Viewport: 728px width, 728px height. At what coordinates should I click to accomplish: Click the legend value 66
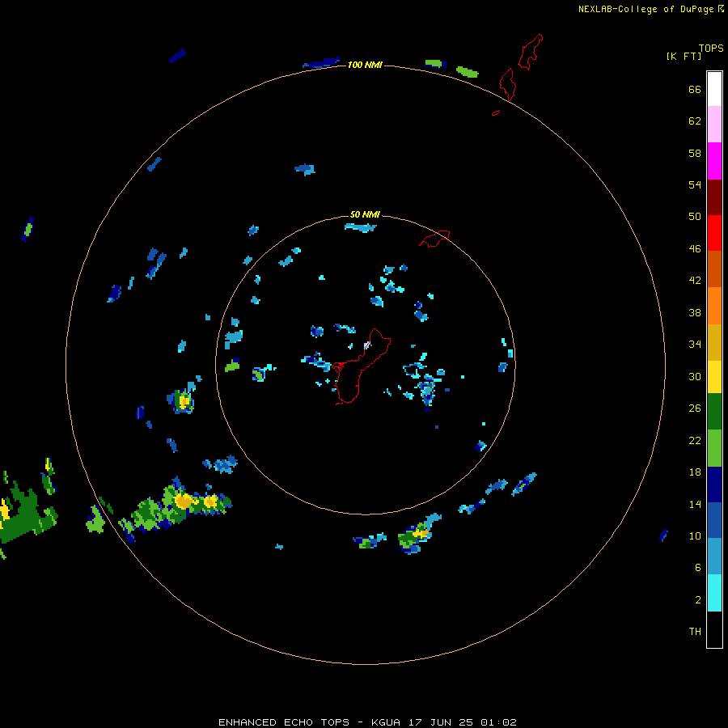[x=695, y=89]
